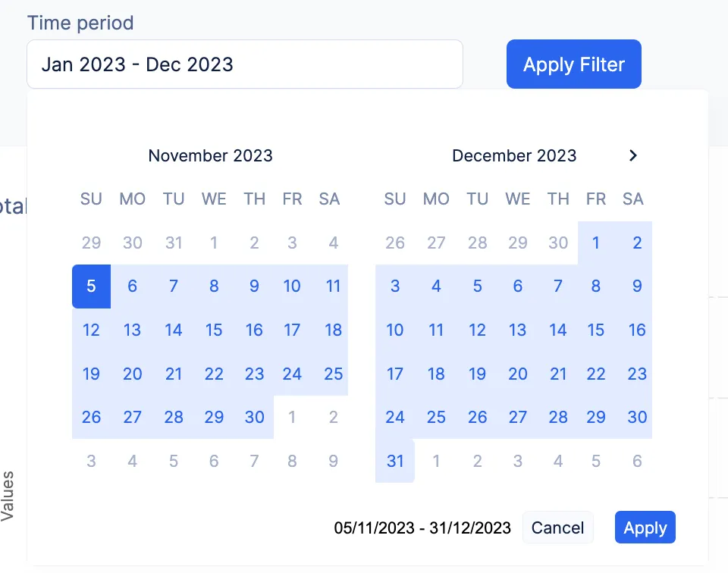Click greyed-out October 31 in November grid
The image size is (728, 573).
(x=174, y=243)
